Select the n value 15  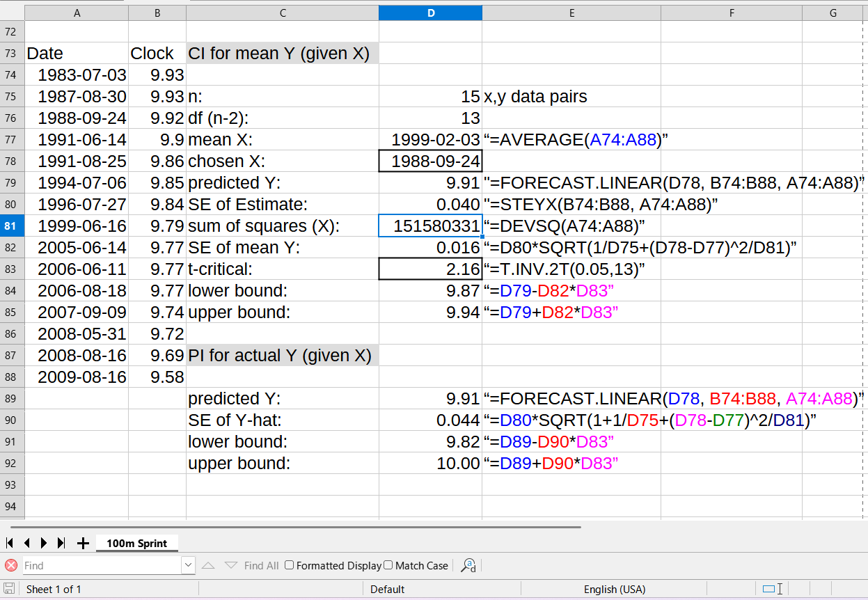pos(430,96)
